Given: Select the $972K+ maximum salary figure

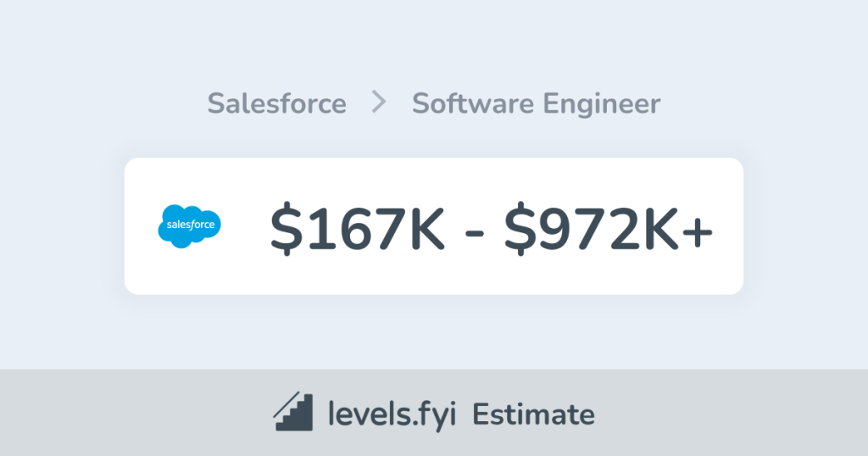Looking at the screenshot, I should [609, 227].
